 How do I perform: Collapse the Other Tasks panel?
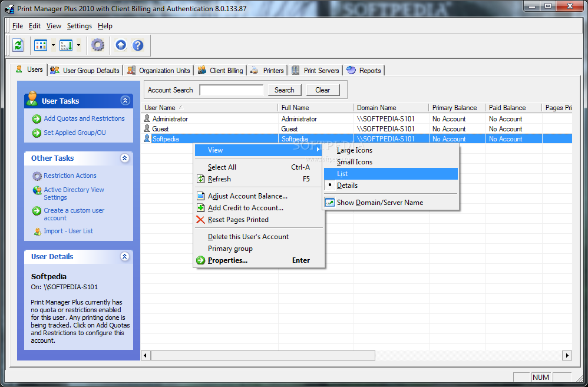pos(125,158)
